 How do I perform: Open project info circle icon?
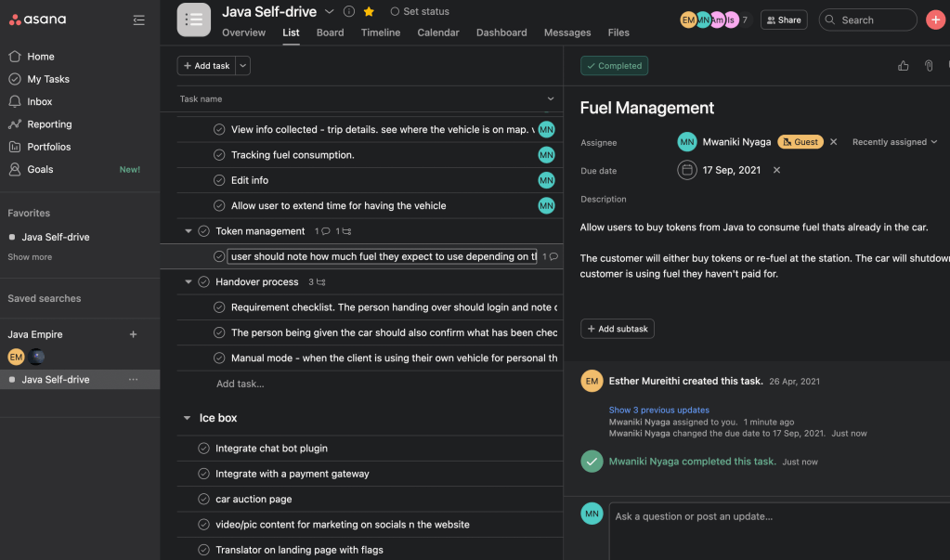tap(349, 12)
